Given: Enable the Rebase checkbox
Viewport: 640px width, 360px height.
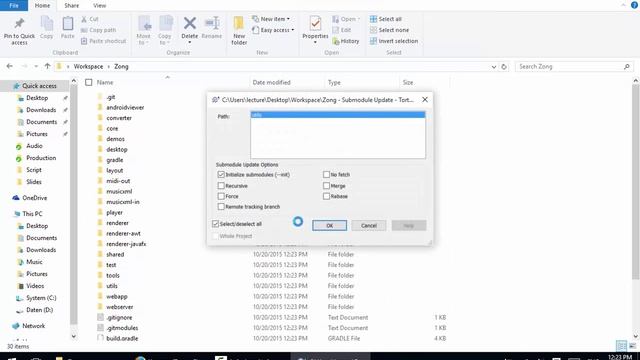Looking at the screenshot, I should [326, 196].
